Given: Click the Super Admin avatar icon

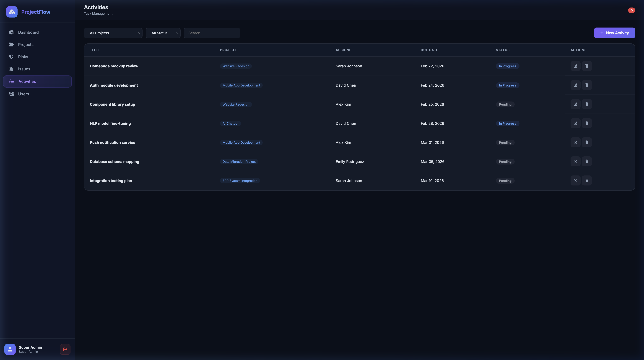Looking at the screenshot, I should tap(10, 349).
